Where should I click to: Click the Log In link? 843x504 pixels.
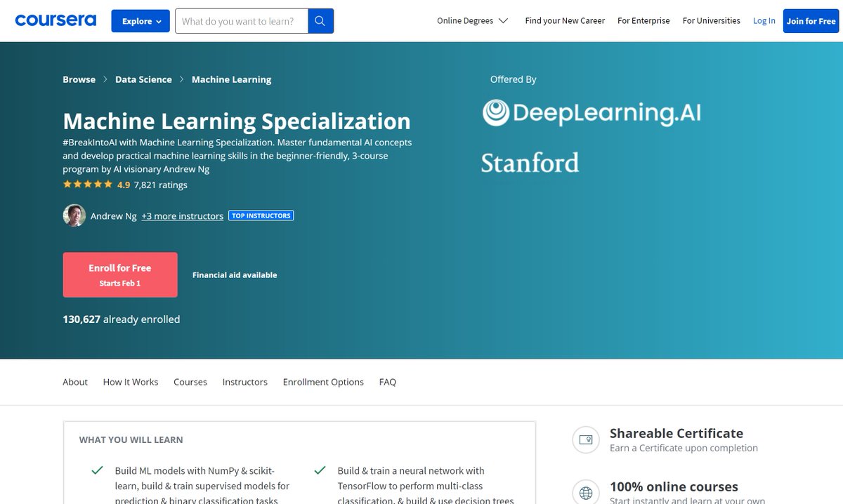(764, 21)
